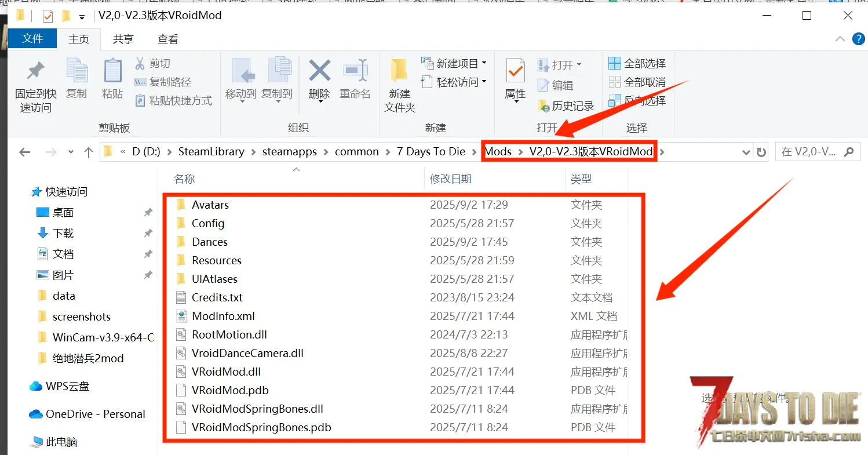Sort by Type (类型) column header
This screenshot has height=455, width=868.
(581, 179)
